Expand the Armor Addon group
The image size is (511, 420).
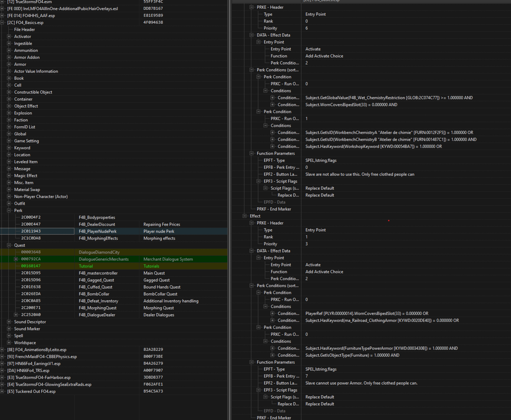(9, 58)
